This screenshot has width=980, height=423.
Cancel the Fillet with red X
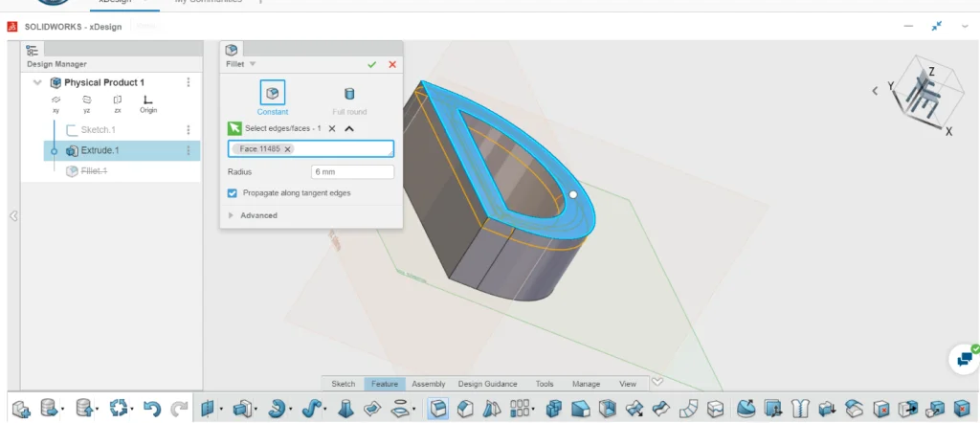(392, 64)
